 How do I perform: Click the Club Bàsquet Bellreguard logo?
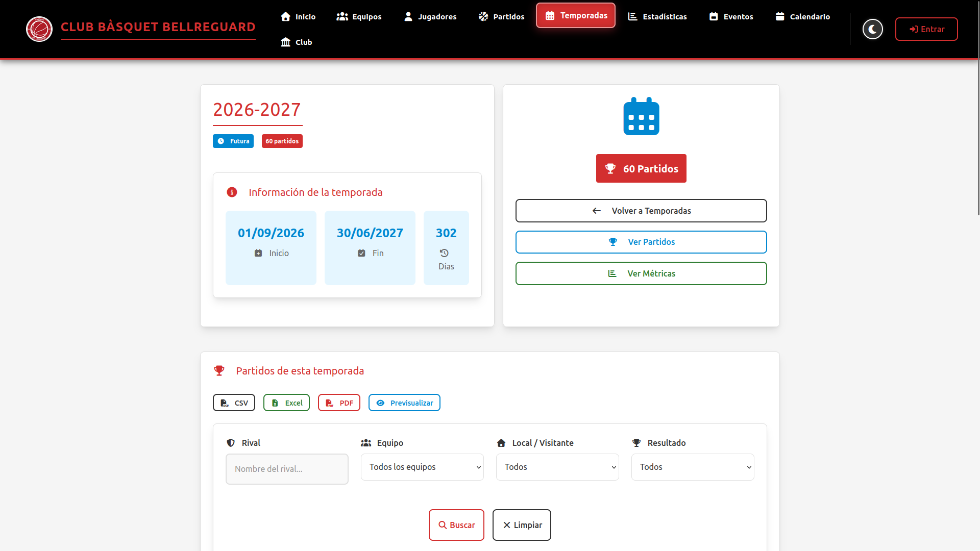[39, 29]
